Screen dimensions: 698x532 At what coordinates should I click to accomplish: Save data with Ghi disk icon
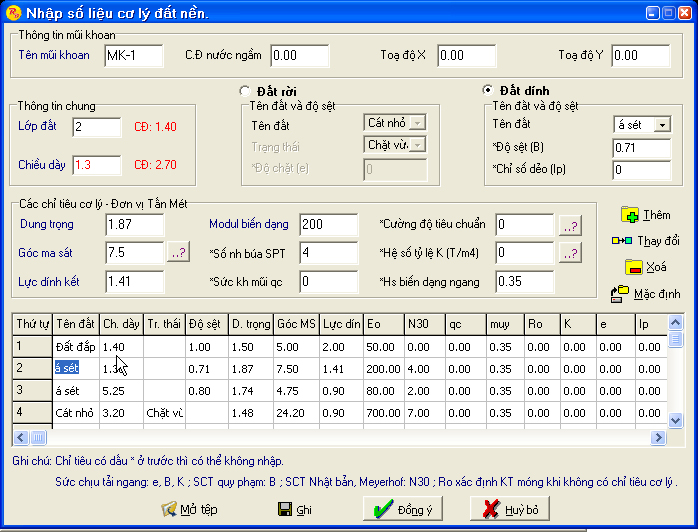pyautogui.click(x=276, y=510)
